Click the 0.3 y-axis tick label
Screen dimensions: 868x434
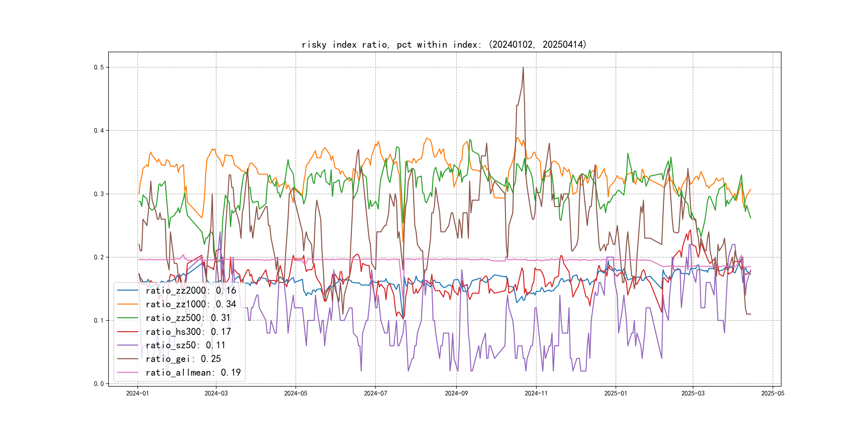(98, 194)
